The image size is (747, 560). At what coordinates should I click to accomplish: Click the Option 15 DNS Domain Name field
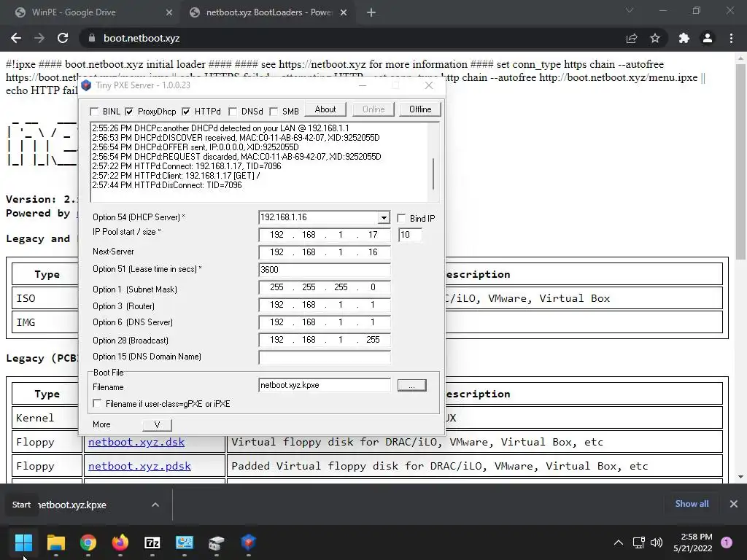click(325, 357)
